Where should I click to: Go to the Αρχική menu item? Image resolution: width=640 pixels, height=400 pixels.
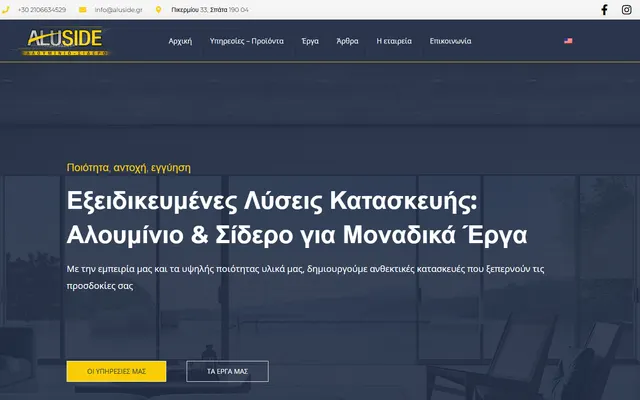180,41
